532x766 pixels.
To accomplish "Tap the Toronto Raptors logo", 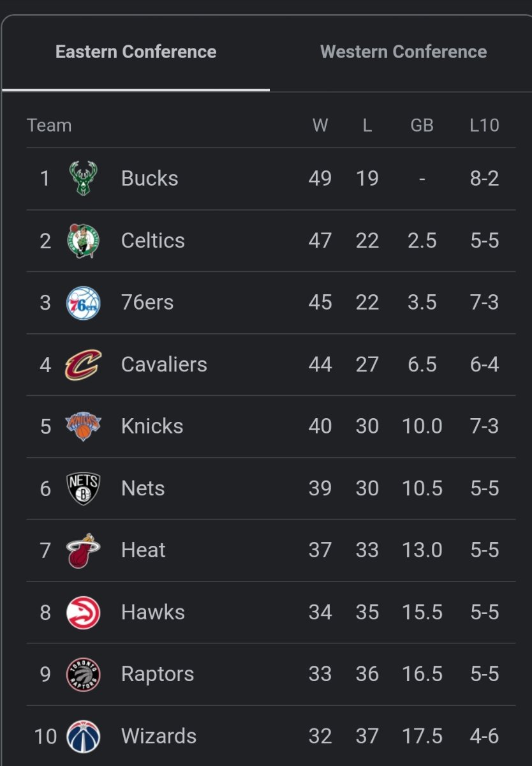I will [x=84, y=674].
